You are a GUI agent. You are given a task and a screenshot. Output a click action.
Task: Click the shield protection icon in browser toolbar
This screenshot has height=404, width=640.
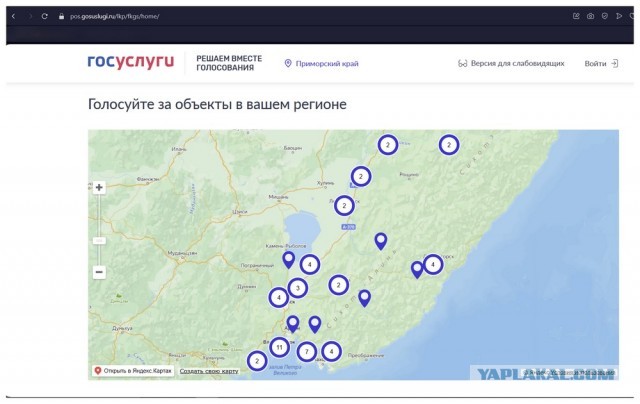[x=604, y=16]
